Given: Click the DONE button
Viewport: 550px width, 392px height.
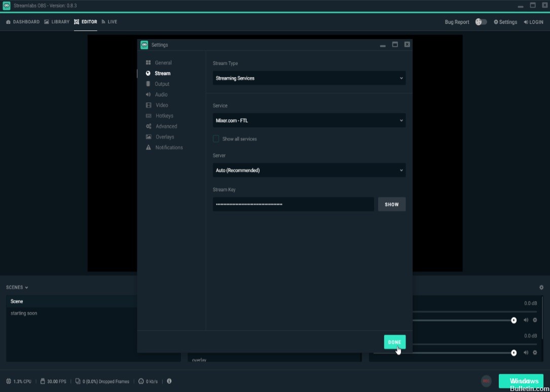Looking at the screenshot, I should point(394,342).
